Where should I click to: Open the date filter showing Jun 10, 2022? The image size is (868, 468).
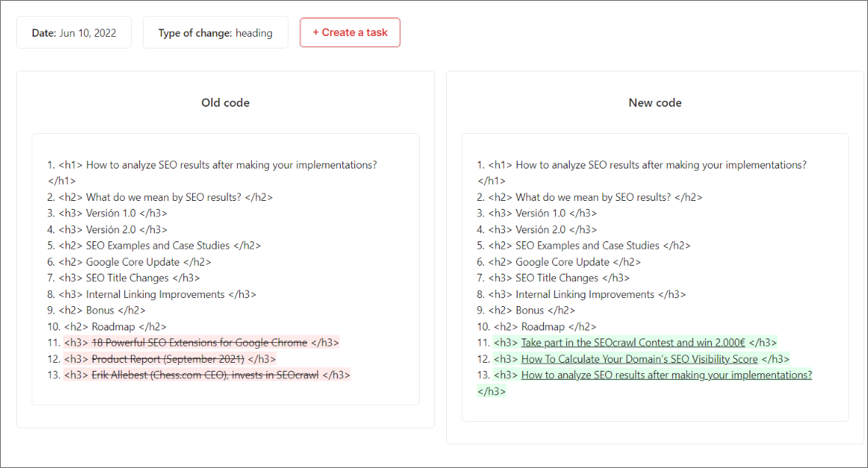[x=73, y=32]
